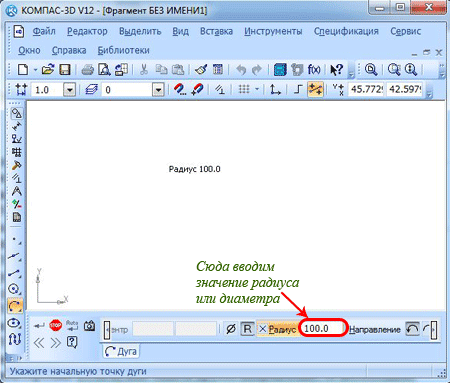Click the scale value field 1.0
This screenshot has height=383, width=450.
point(47,90)
